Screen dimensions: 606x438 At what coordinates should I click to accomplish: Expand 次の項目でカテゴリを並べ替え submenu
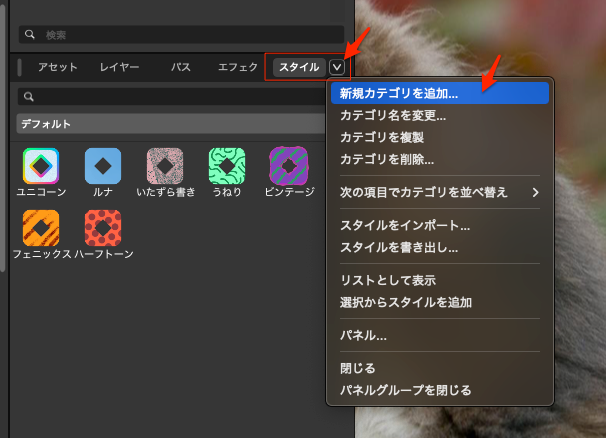tap(438, 192)
